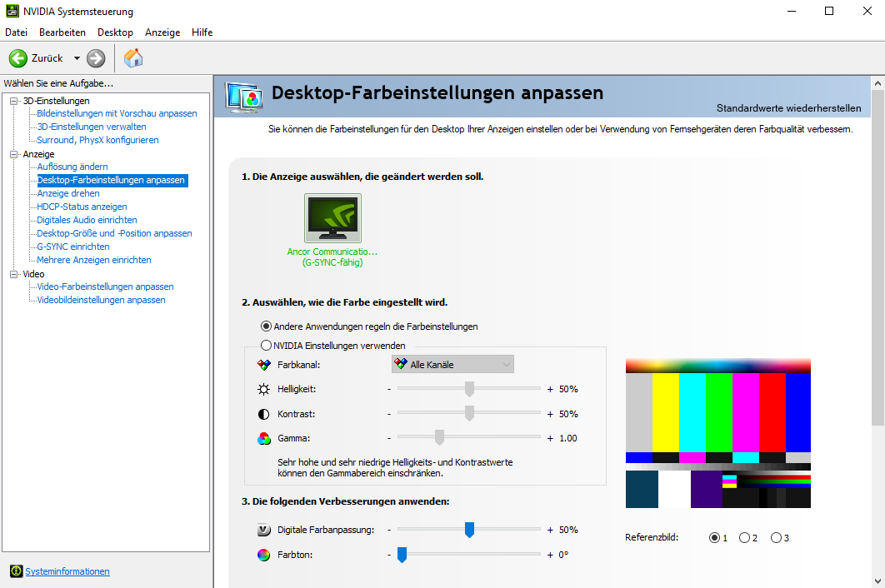Choose Referenzbild option 2
The width and height of the screenshot is (885, 588).
point(744,538)
